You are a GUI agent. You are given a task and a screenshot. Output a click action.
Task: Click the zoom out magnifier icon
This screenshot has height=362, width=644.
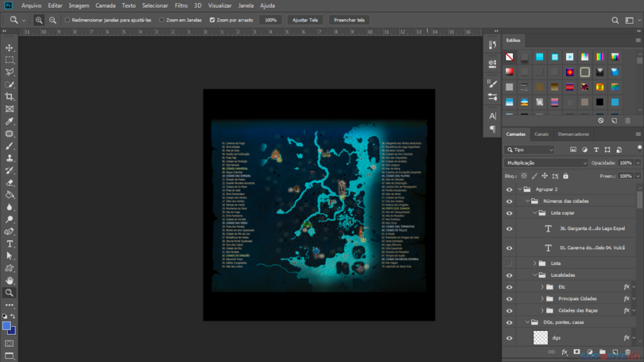pos(52,20)
